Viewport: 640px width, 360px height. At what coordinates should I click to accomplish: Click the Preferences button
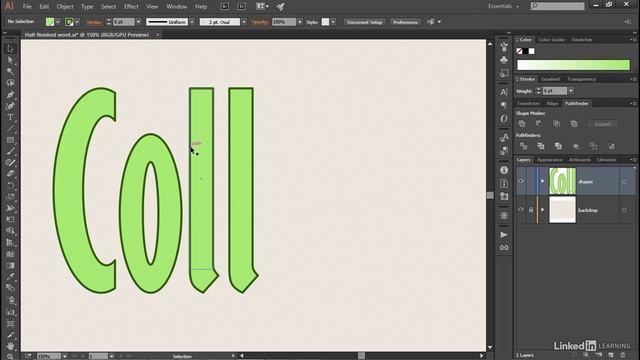[405, 22]
